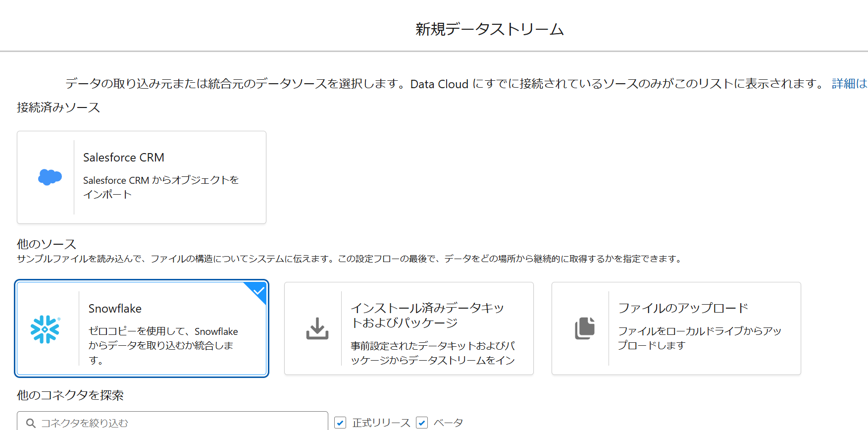The image size is (868, 430).
Task: Click the ファイルをローカルドライブからアップロードします description
Action: pyautogui.click(x=700, y=338)
